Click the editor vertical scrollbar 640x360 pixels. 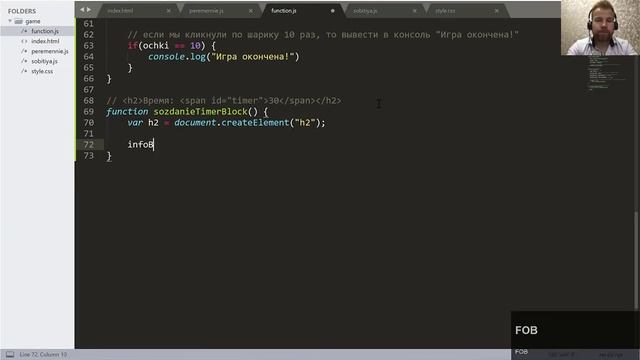click(636, 259)
